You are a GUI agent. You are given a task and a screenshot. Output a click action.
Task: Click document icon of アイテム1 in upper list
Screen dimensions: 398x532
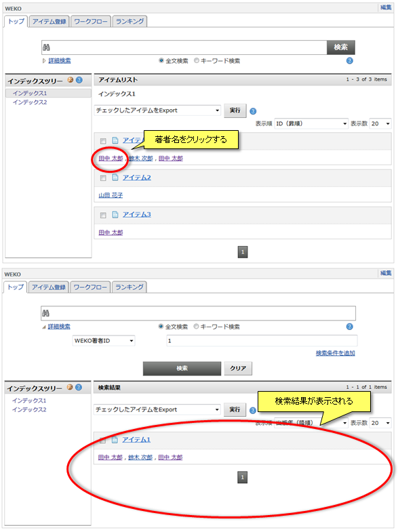pyautogui.click(x=115, y=140)
